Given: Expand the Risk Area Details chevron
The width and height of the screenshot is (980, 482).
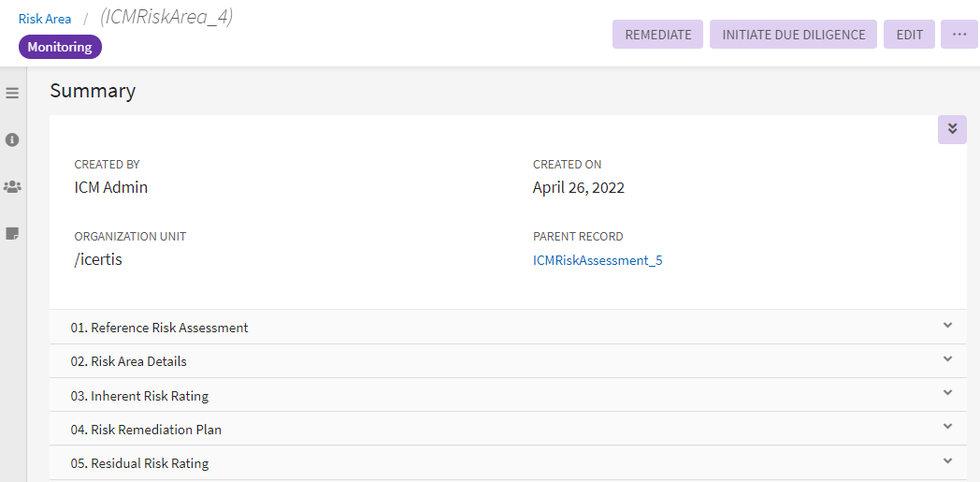Looking at the screenshot, I should pyautogui.click(x=947, y=359).
